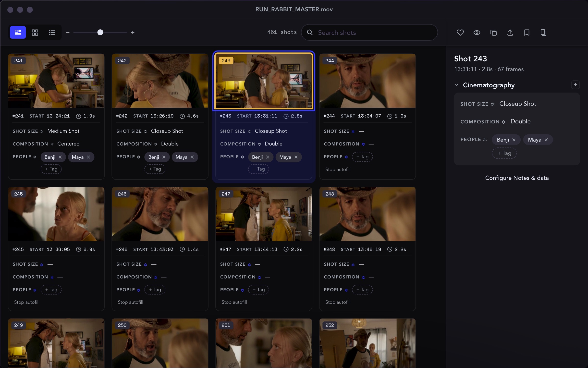
Task: Stop autofill on shot 244
Action: coord(338,169)
